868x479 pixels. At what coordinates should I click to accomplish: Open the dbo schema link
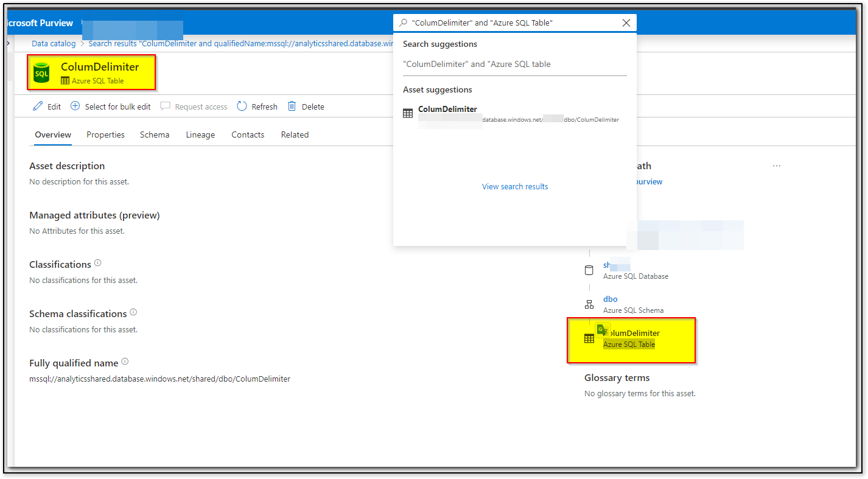610,299
